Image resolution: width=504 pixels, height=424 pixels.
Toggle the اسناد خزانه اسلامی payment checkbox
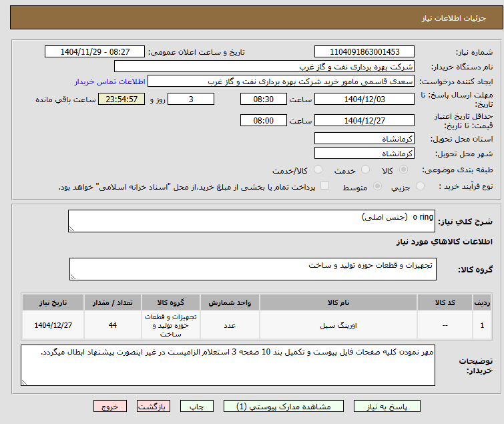click(325, 186)
